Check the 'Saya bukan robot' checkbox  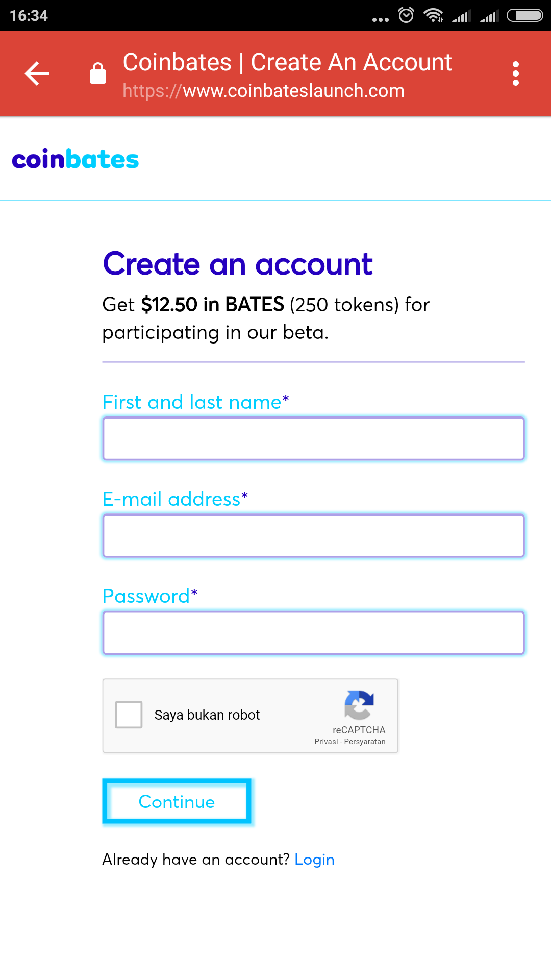point(129,715)
